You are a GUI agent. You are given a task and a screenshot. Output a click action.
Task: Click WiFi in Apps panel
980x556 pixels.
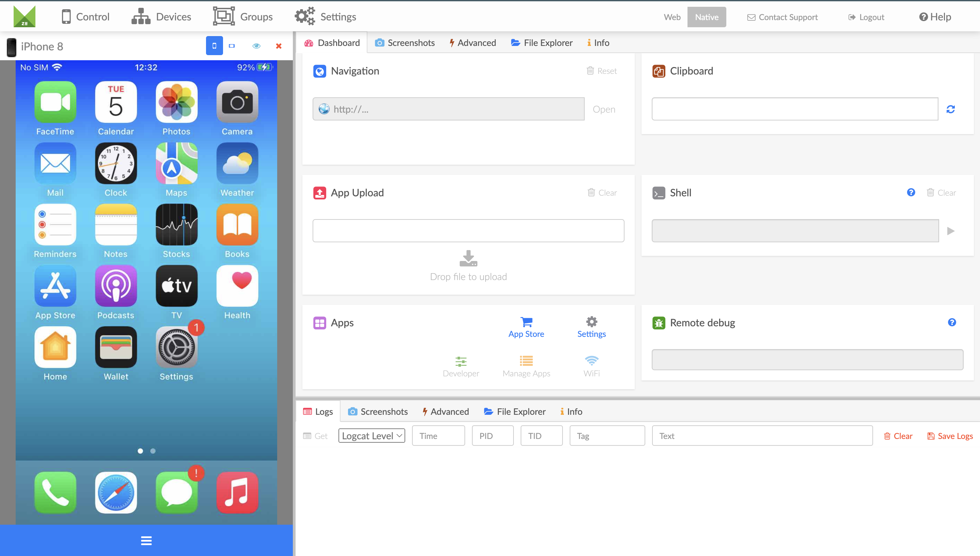tap(591, 366)
